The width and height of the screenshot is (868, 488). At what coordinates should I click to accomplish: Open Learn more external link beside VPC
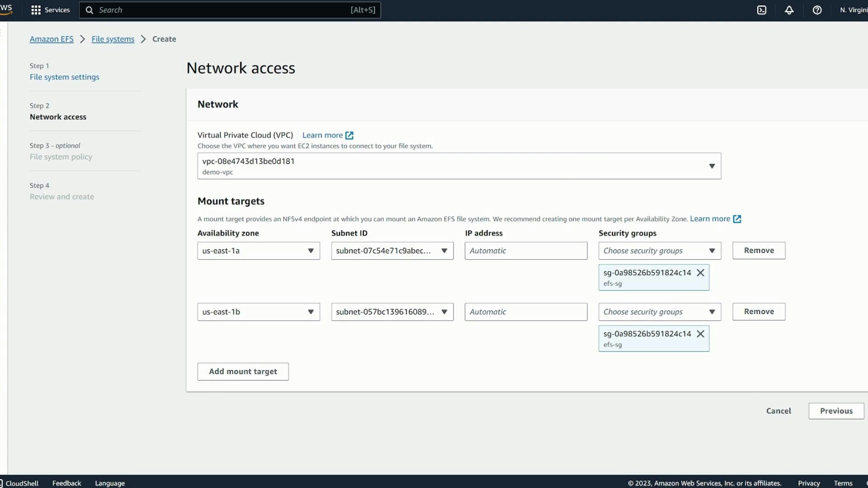(323, 135)
